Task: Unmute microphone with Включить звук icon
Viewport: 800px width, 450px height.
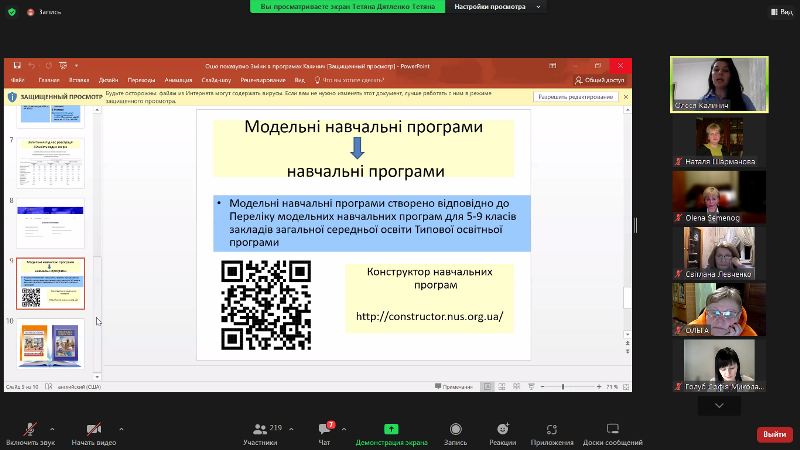Action: [x=28, y=429]
